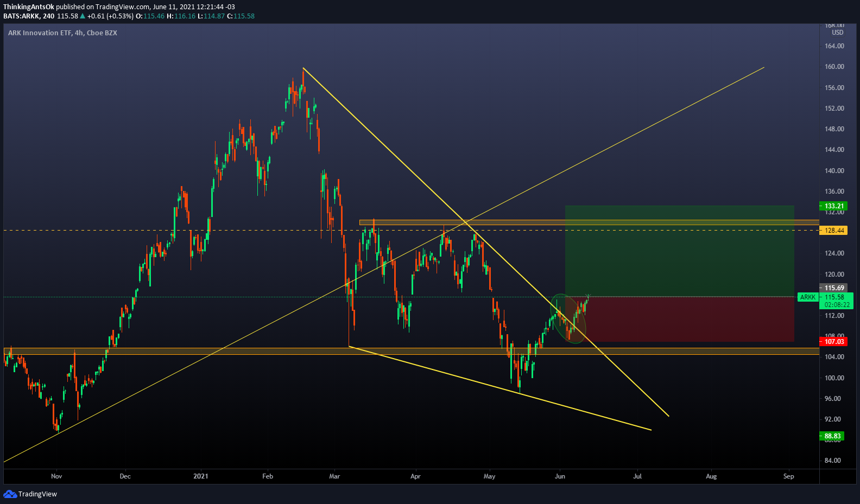
Task: Select the ARK Innovation ETF chart title
Action: pyautogui.click(x=62, y=33)
